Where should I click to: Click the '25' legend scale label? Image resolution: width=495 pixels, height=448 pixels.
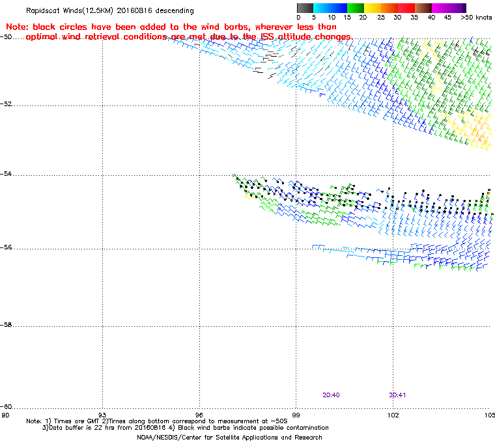pyautogui.click(x=381, y=18)
